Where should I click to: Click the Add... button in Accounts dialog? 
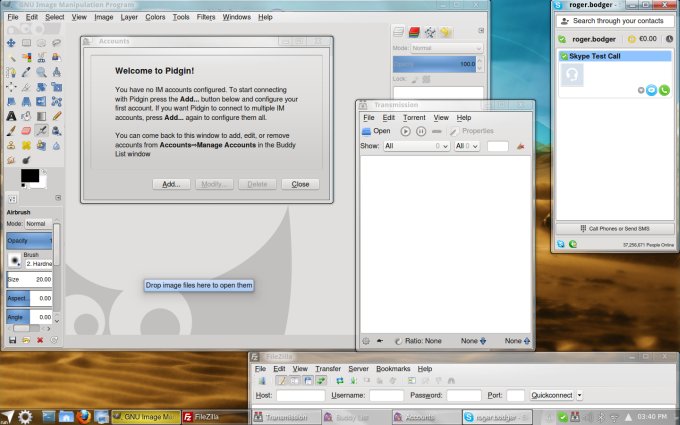(x=171, y=184)
